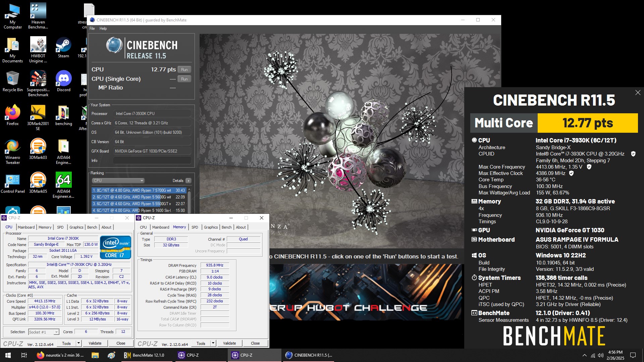Viewport: 644px width, 362px height.
Task: Open Control Panel desktop icon
Action: (x=12, y=183)
